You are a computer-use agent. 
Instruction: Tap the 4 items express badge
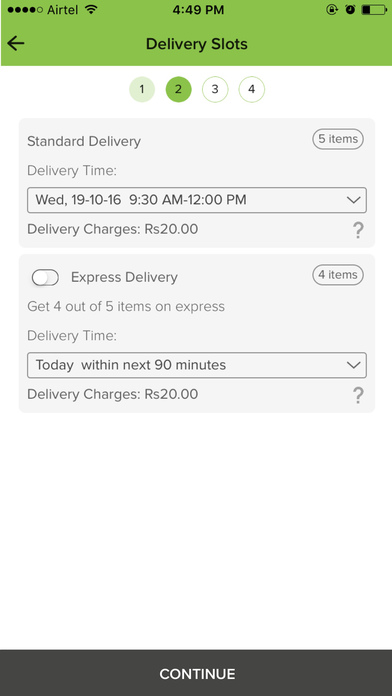[x=338, y=275]
